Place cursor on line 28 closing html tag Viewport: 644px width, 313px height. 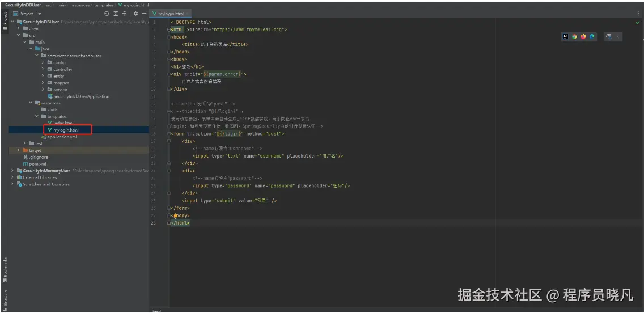click(180, 223)
